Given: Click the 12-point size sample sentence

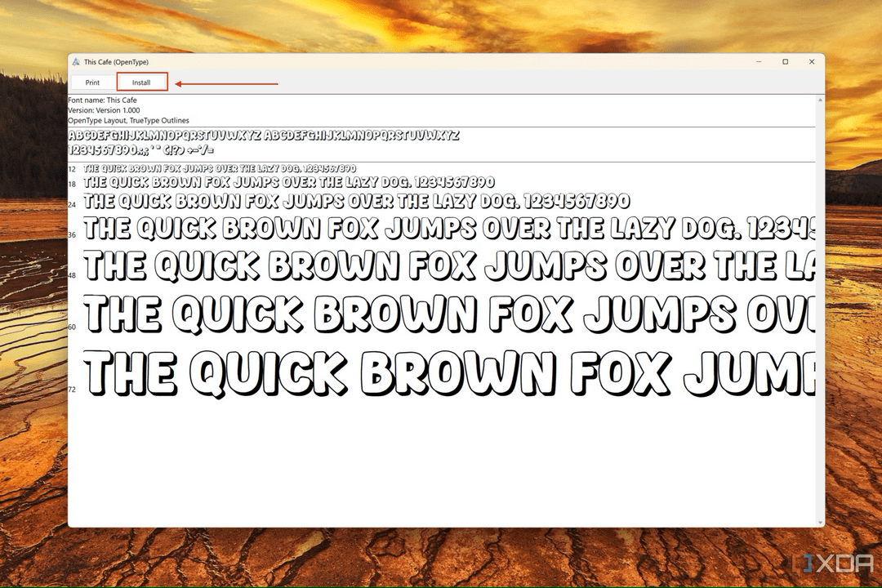Looking at the screenshot, I should coord(220,168).
